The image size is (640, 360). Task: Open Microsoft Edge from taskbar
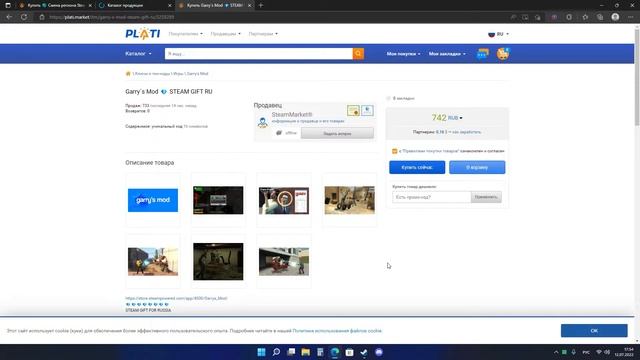tap(335, 352)
